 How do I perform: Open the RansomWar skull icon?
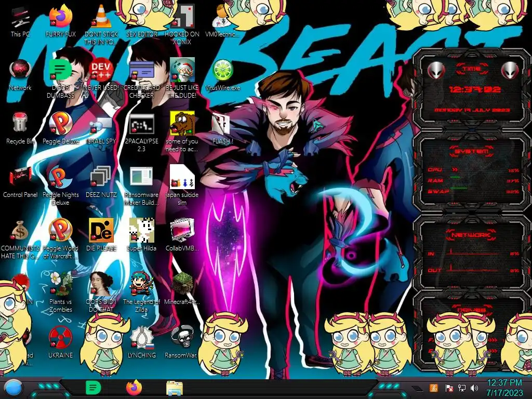click(182, 337)
